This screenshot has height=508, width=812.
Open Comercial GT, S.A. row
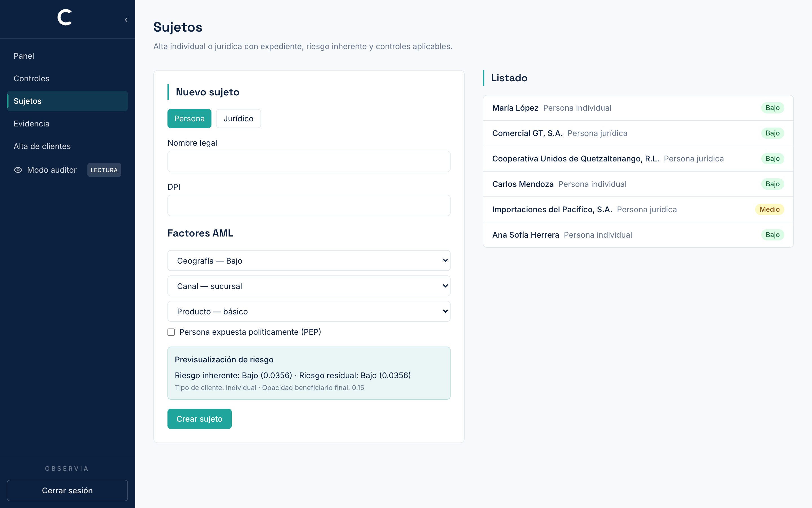point(638,133)
